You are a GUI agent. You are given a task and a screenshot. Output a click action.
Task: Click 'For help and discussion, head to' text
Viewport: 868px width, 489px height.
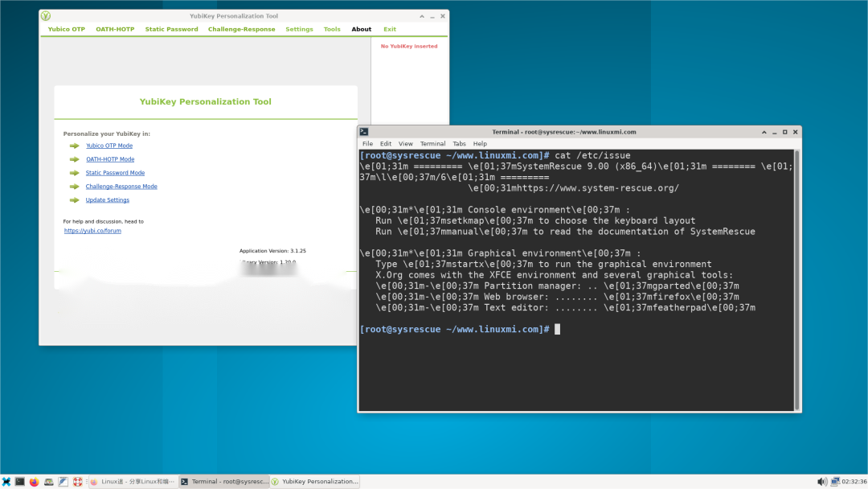(x=104, y=221)
